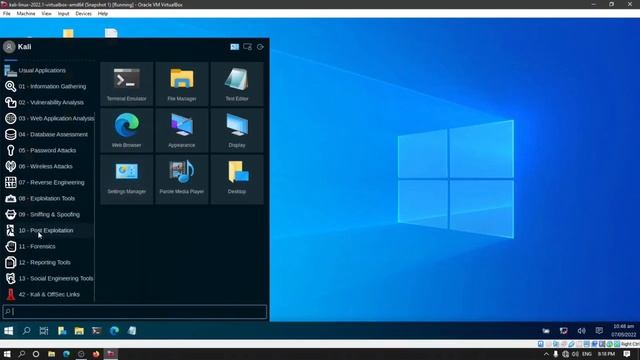This screenshot has height=360, width=640.
Task: Click task view icon on Kali panel
Action: 44,331
